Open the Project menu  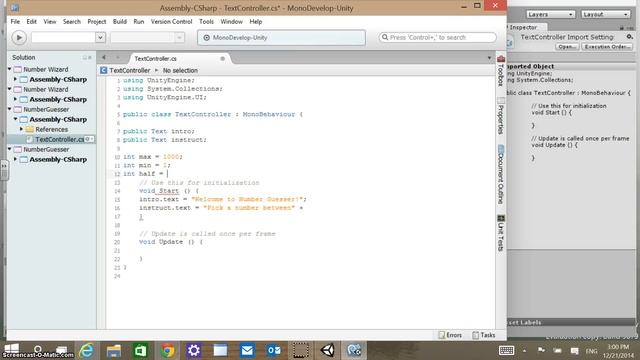97,22
